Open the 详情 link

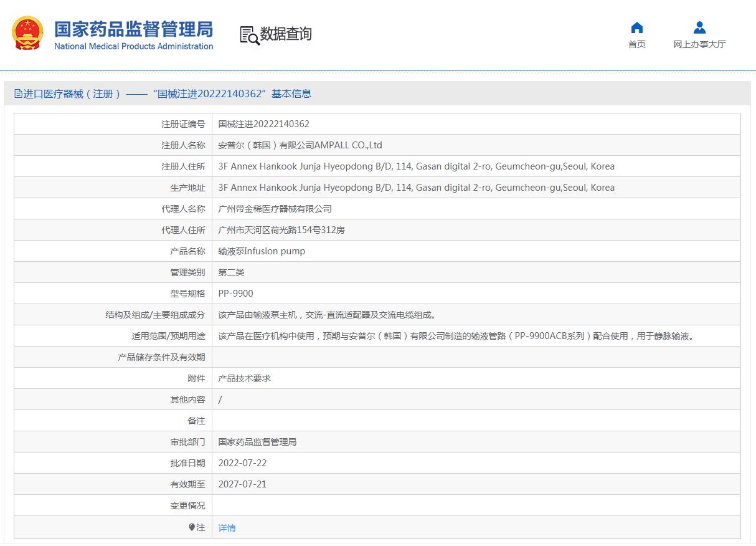pyautogui.click(x=227, y=528)
